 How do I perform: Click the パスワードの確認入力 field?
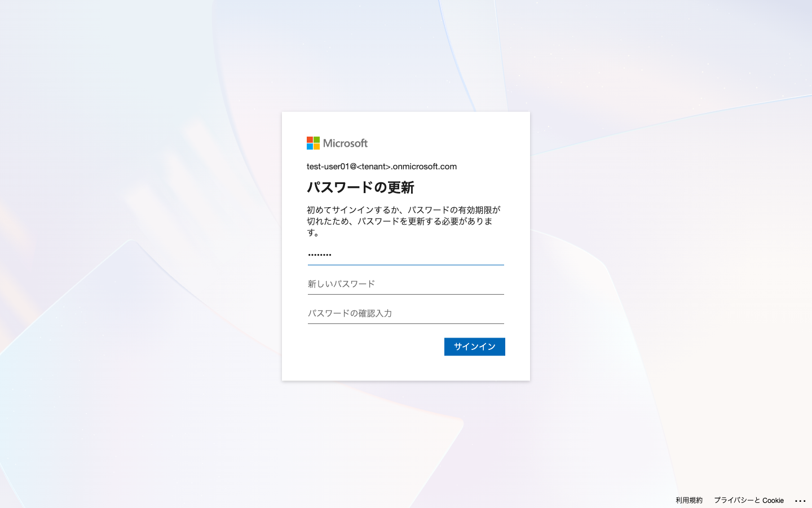point(406,314)
